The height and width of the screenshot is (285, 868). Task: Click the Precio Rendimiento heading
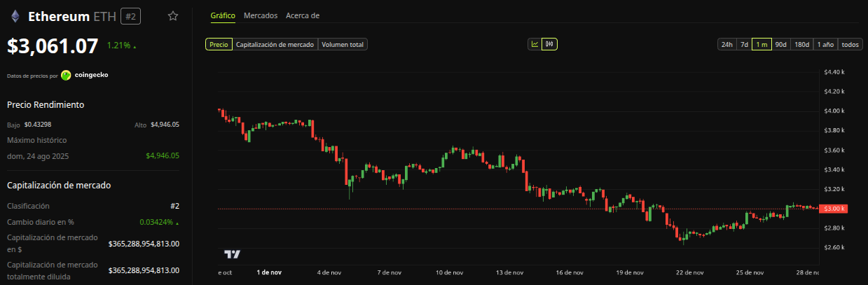46,104
